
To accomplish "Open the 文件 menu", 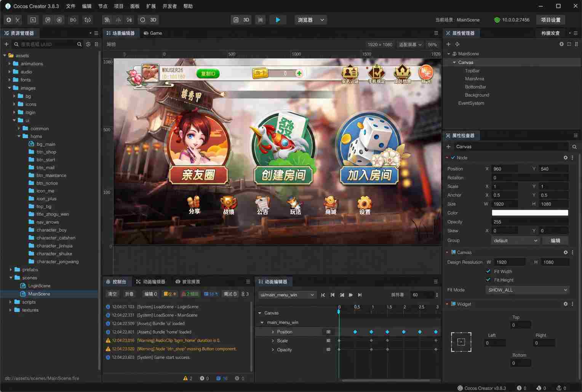I will [71, 6].
